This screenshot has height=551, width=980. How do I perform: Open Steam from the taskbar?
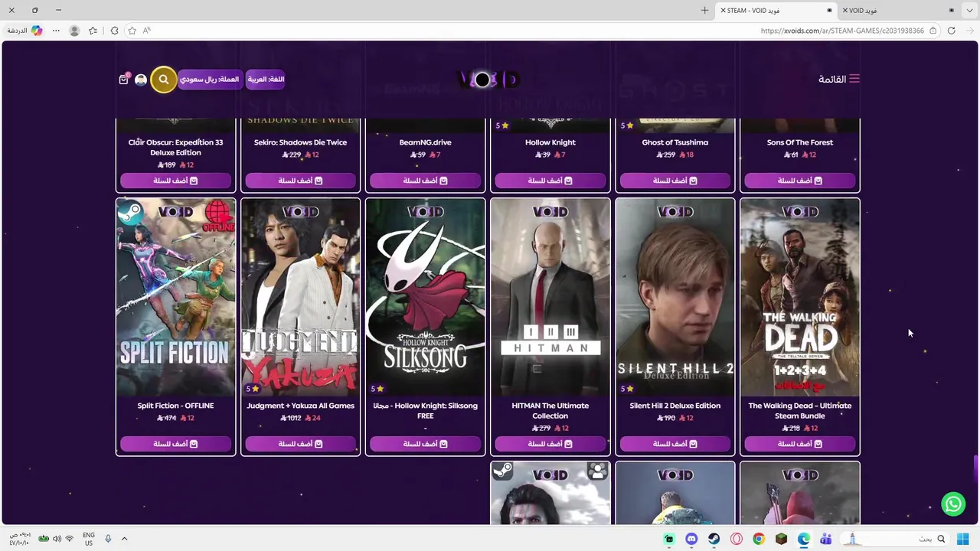click(x=714, y=539)
